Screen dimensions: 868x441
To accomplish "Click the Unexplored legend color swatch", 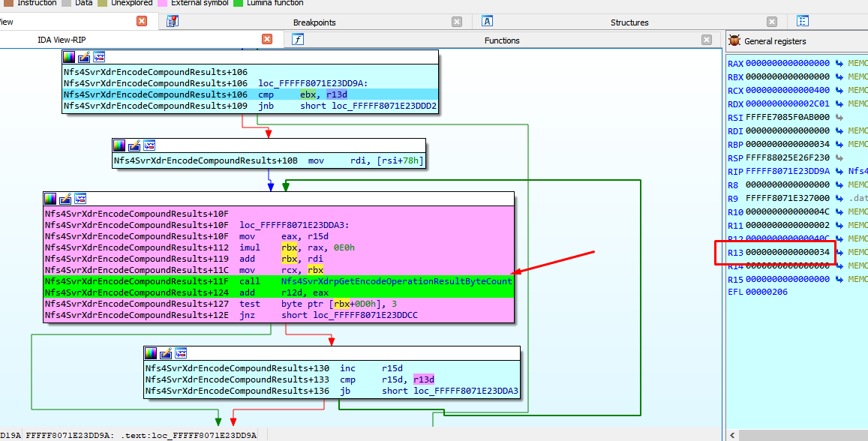I will pos(103,3).
